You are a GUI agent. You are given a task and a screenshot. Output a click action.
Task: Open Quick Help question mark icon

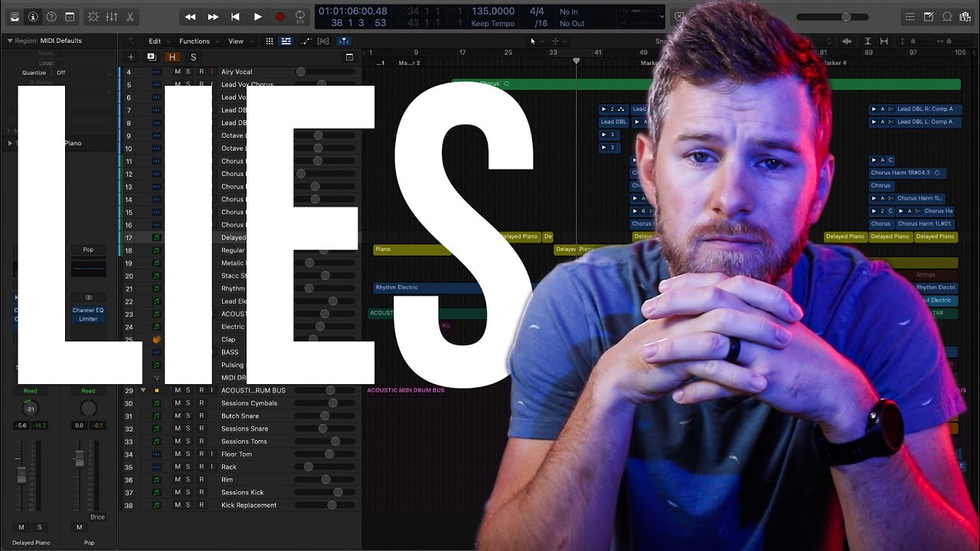pyautogui.click(x=51, y=16)
